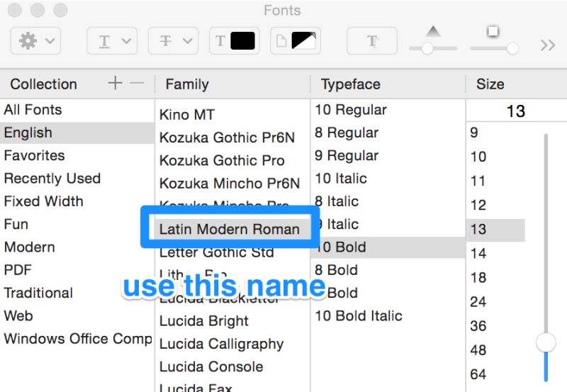Choose the Kozuka Gothic Pro family
This screenshot has height=392, width=567.
(x=232, y=161)
